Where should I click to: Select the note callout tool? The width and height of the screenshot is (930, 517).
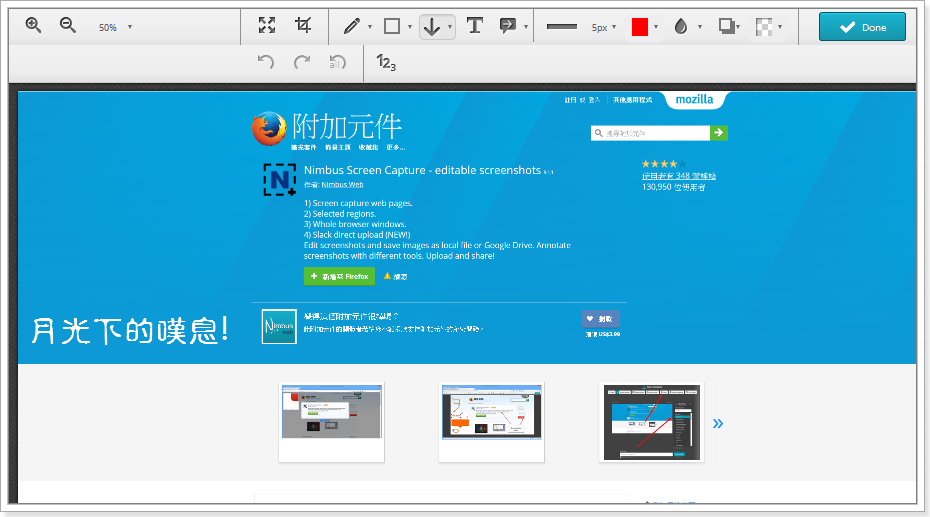coord(508,26)
